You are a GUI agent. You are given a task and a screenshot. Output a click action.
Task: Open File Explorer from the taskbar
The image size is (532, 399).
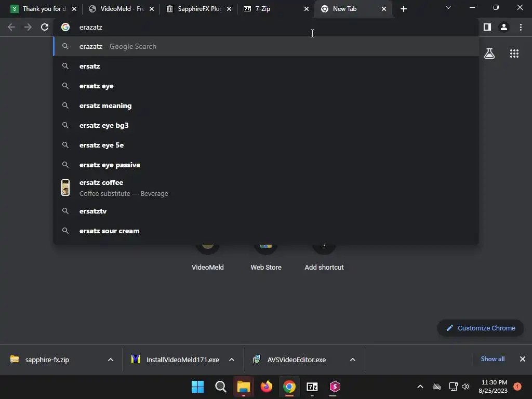243,387
